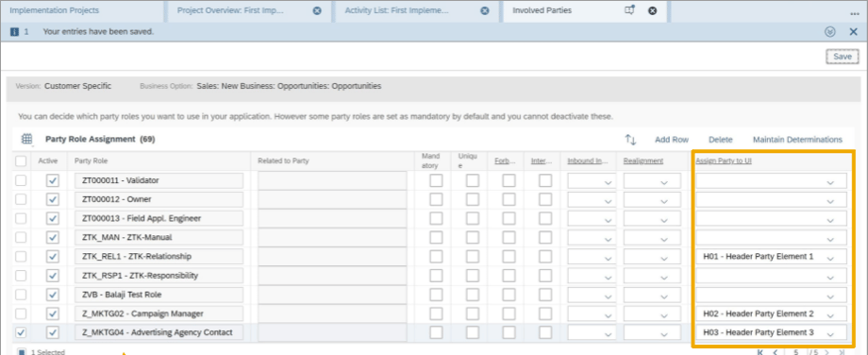Image resolution: width=868 pixels, height=355 pixels.
Task: Click the Assign Party to UI column header
Action: [x=724, y=161]
